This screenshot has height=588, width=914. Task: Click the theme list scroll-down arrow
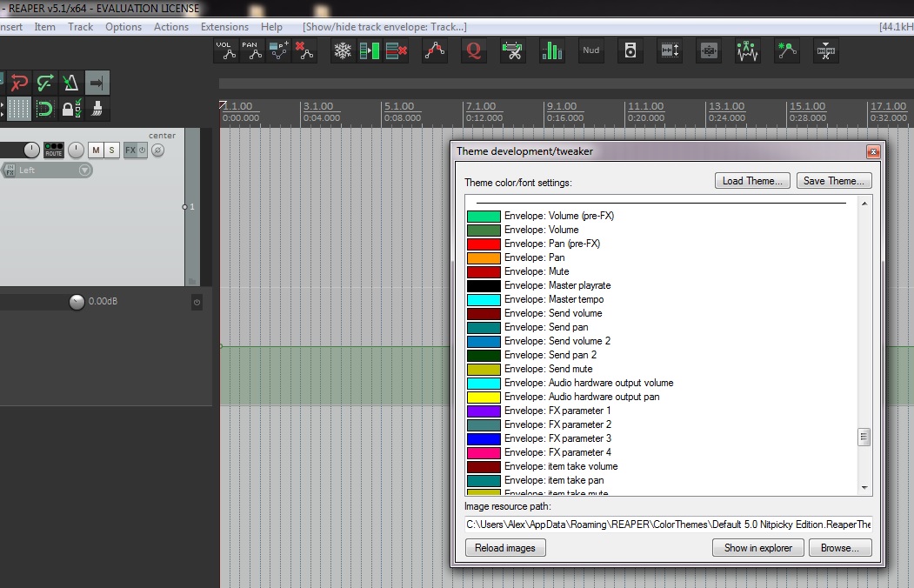[864, 488]
